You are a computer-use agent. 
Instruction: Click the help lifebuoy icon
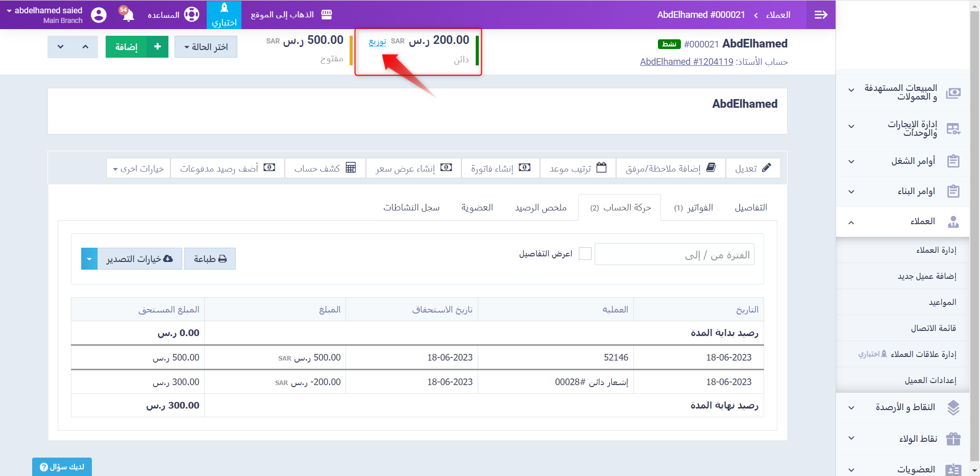pos(191,15)
